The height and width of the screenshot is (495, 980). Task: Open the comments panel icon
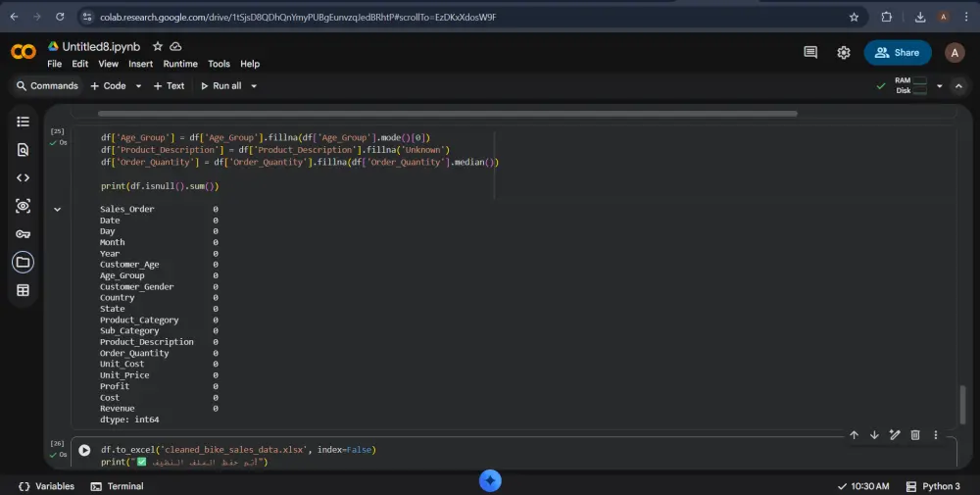tap(810, 53)
